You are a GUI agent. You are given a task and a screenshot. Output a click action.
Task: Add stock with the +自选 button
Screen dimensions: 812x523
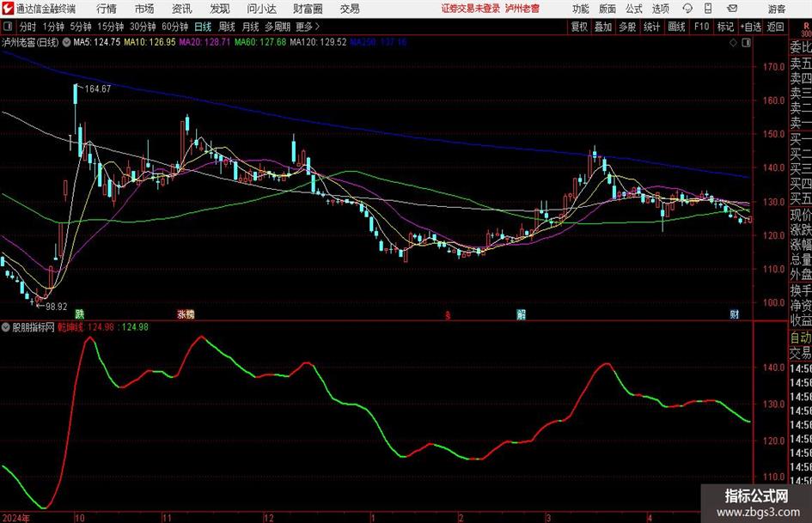point(751,27)
